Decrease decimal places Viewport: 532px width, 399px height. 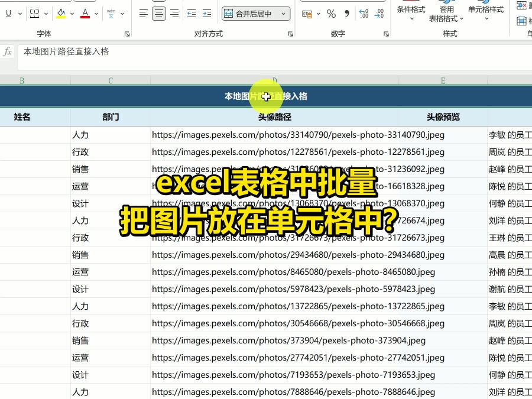click(x=379, y=14)
